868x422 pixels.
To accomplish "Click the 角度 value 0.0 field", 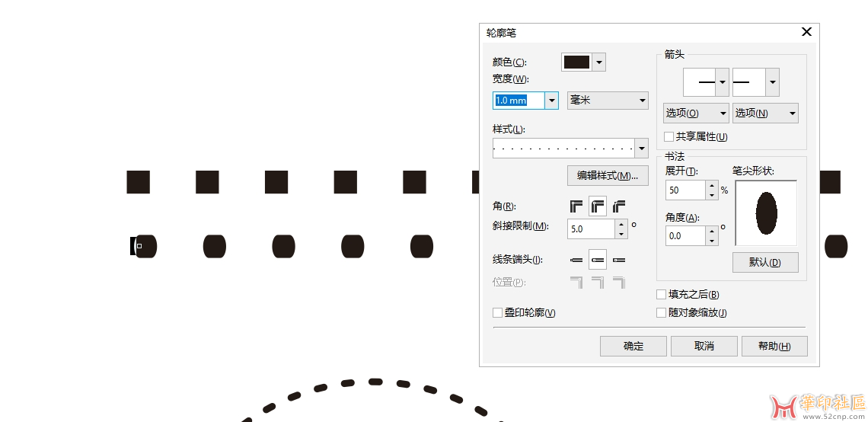I will coord(685,236).
